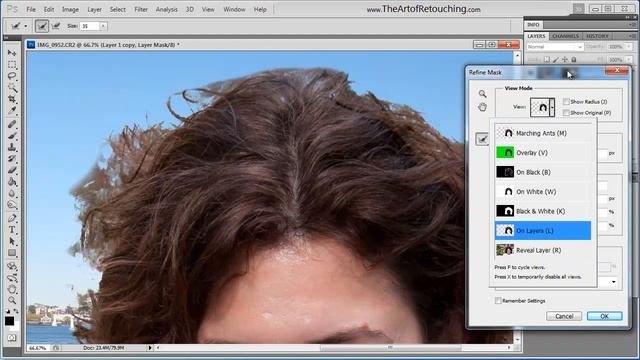
Task: Enable the Show Original (P) checkbox
Action: (566, 113)
